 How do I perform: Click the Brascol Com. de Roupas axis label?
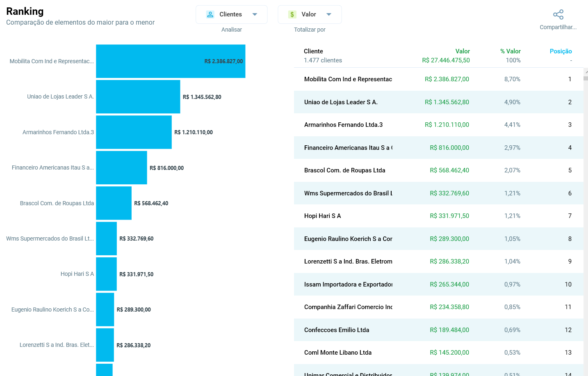57,203
